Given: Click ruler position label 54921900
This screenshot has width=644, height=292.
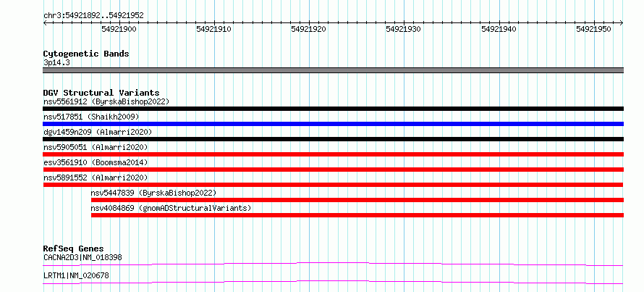Looking at the screenshot, I should click(119, 29).
